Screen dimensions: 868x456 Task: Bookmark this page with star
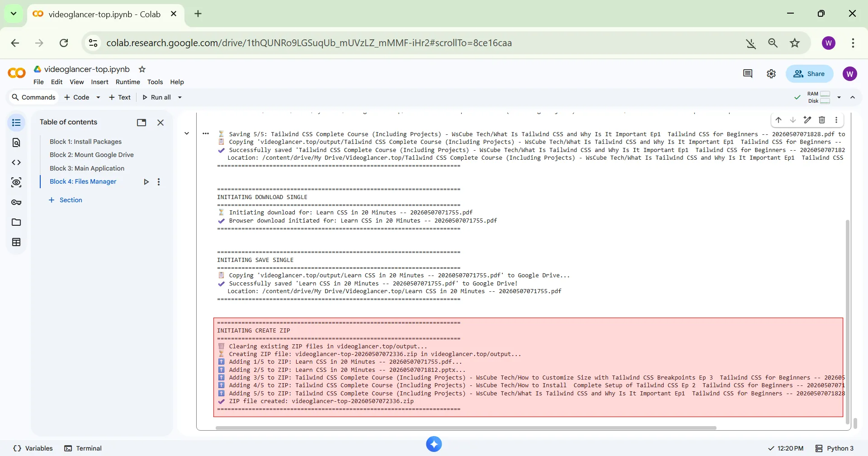pyautogui.click(x=795, y=43)
